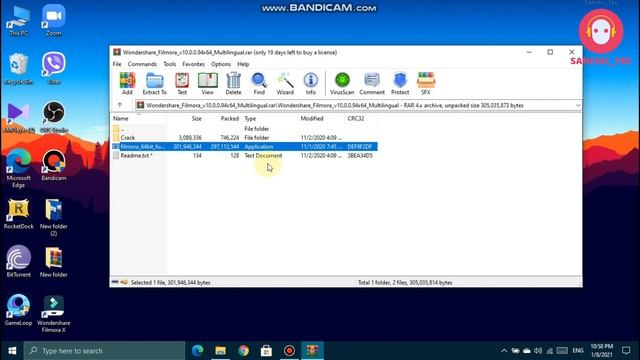Click the Windows Start button
Screen dimensions: 640x360
click(12, 351)
